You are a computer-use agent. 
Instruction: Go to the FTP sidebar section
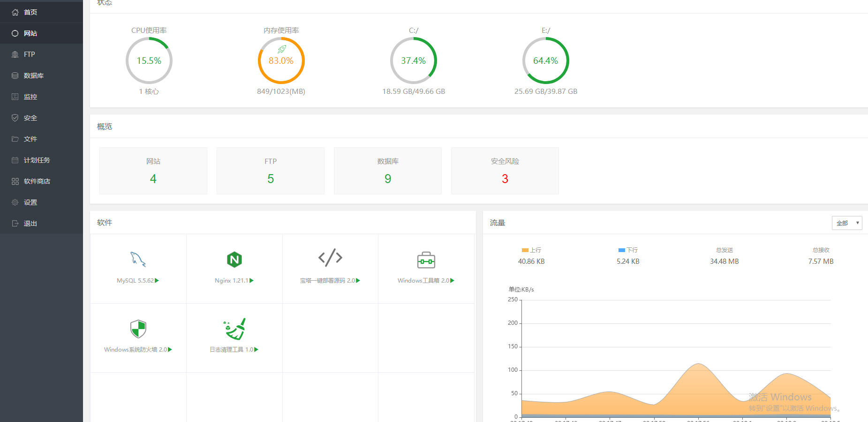click(x=41, y=54)
